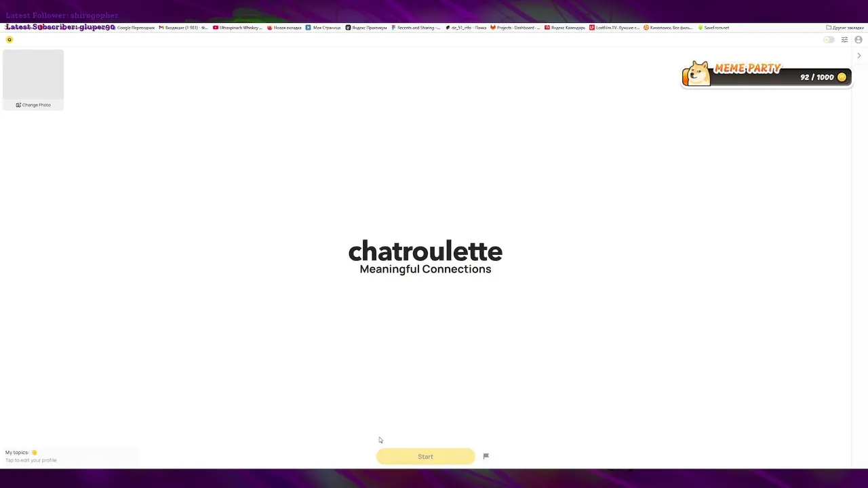Image resolution: width=868 pixels, height=488 pixels.
Task: Expand the Другие закладки bookmarks folder
Action: pos(845,28)
